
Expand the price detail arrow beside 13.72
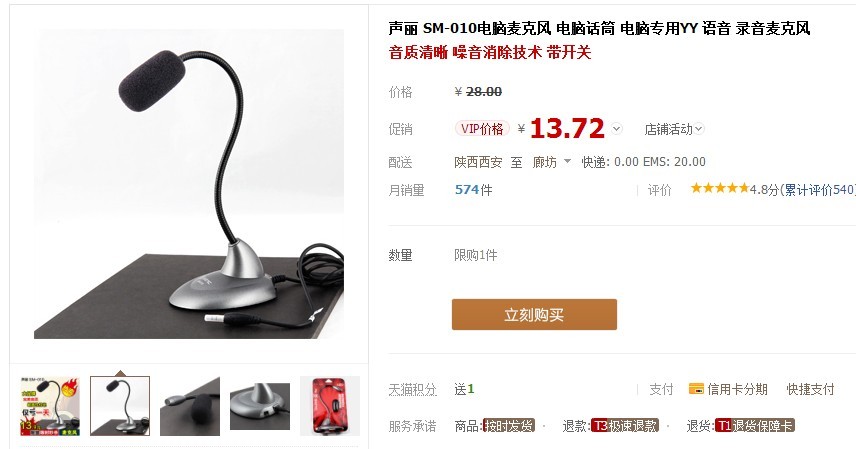coord(616,129)
